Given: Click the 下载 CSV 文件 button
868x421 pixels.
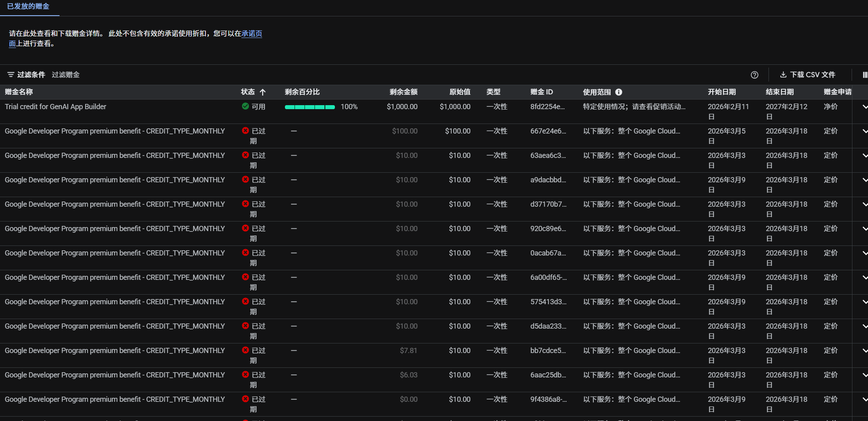Looking at the screenshot, I should pos(807,75).
